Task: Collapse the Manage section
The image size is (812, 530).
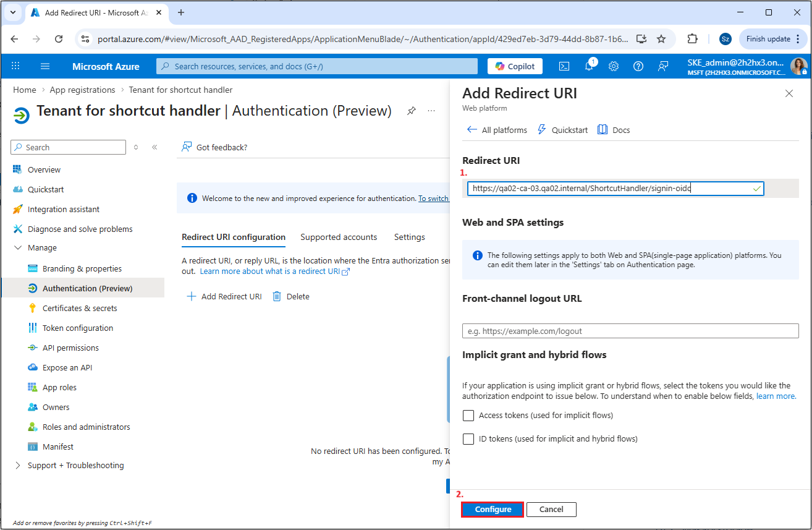Action: pyautogui.click(x=17, y=248)
